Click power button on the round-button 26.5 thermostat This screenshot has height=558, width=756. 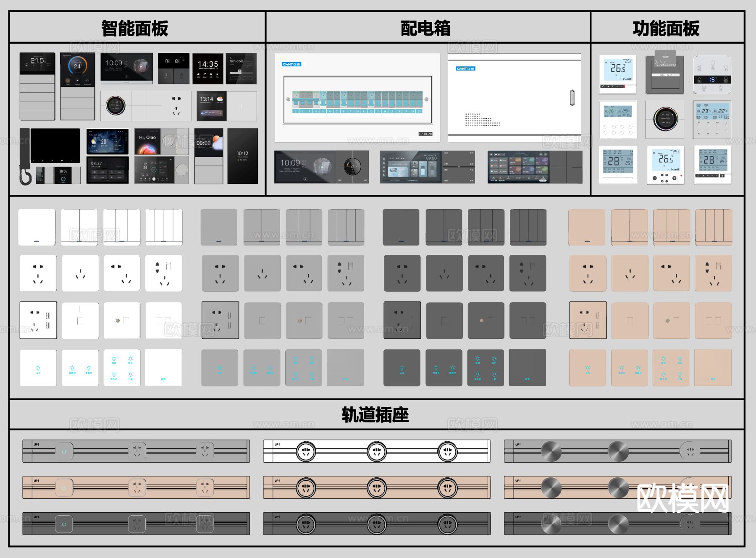pos(654,178)
